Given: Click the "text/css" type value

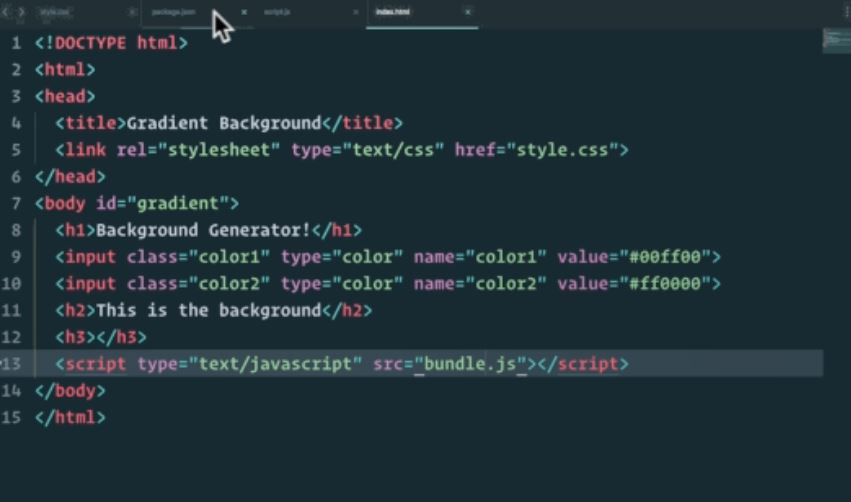Looking at the screenshot, I should tap(393, 150).
